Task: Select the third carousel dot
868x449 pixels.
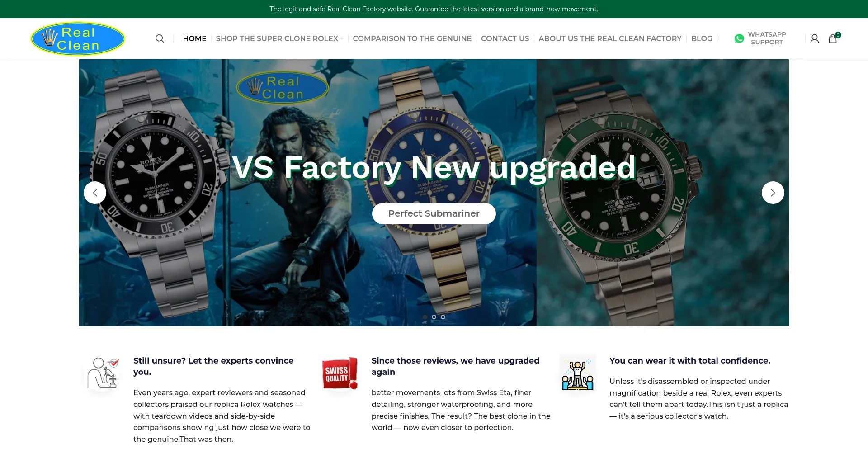Action: (443, 317)
